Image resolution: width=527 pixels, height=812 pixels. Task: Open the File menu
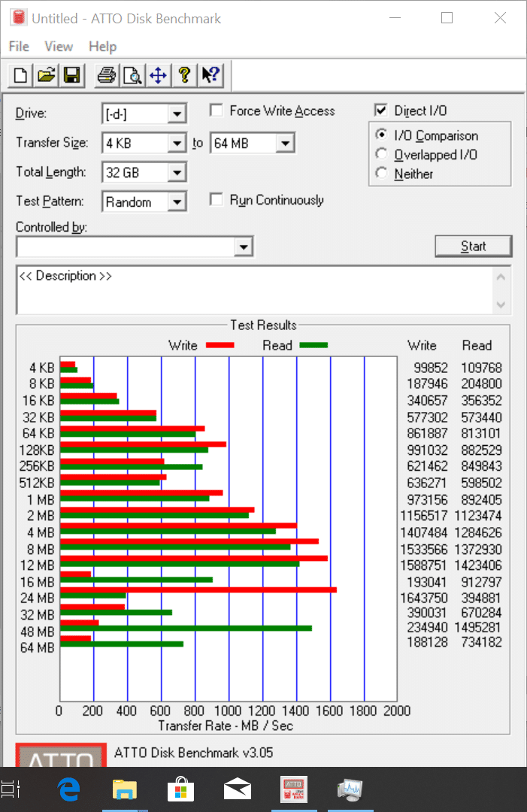point(19,47)
